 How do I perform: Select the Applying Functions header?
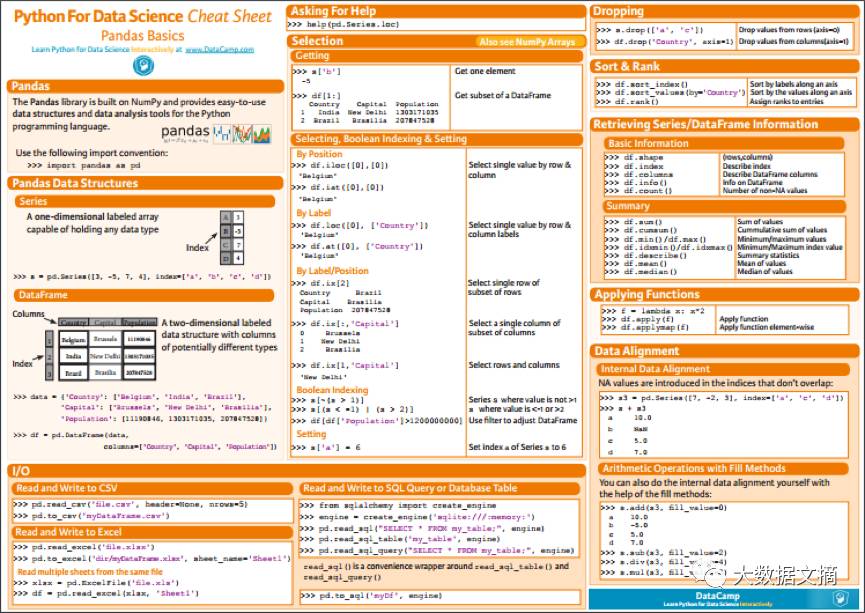coord(647,294)
